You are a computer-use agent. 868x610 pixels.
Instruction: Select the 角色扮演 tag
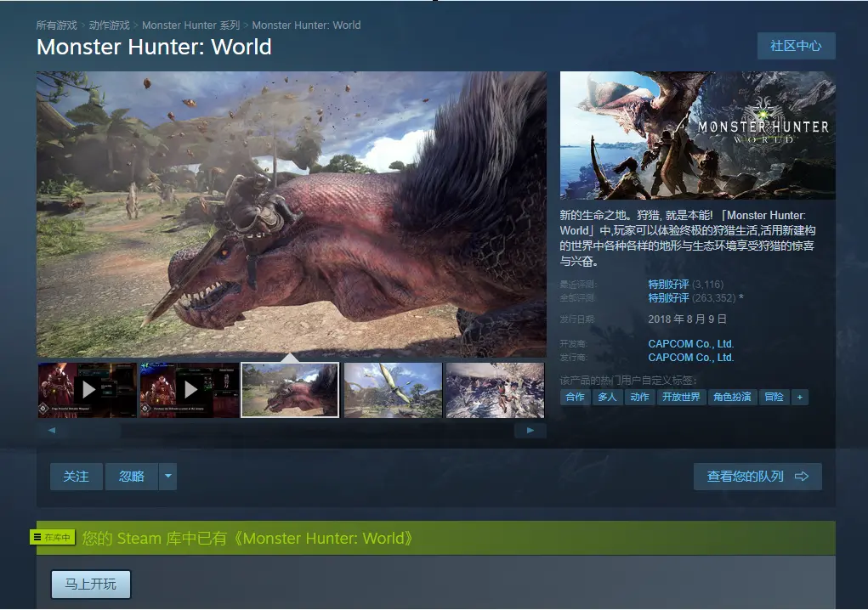click(x=732, y=397)
